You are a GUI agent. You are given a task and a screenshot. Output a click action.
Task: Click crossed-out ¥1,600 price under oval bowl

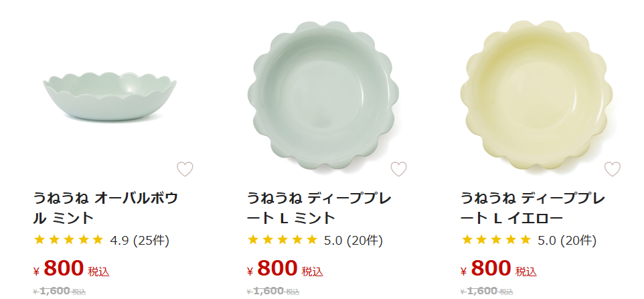pos(55,291)
